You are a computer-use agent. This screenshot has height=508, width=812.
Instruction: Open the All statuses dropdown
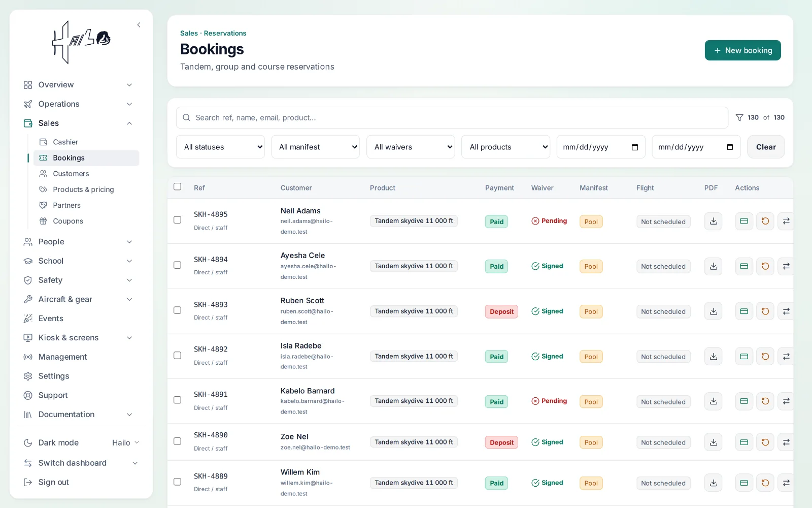(x=220, y=147)
